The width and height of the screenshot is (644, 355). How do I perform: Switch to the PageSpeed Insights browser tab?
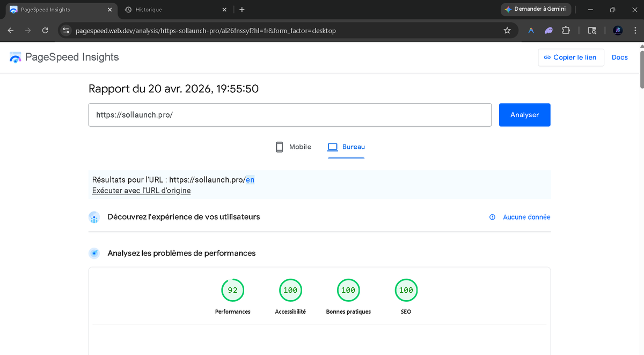point(60,10)
